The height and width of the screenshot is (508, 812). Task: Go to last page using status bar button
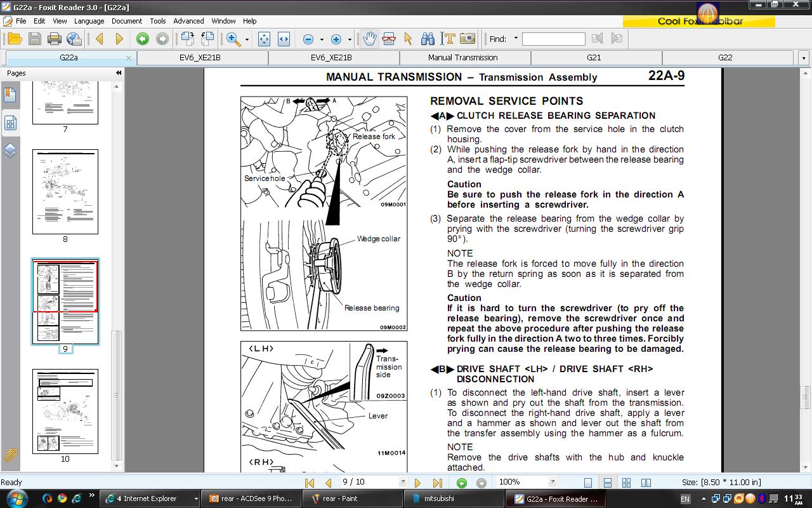(x=437, y=483)
